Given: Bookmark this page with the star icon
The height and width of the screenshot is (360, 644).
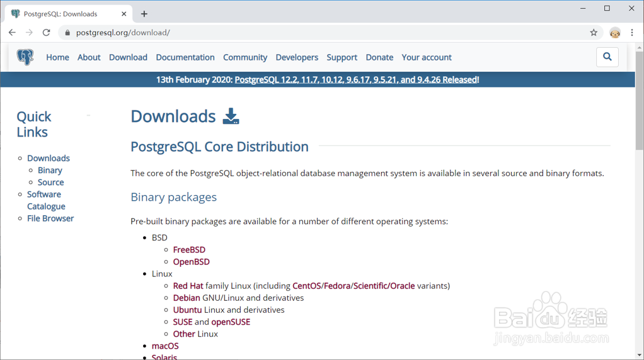Looking at the screenshot, I should [594, 33].
